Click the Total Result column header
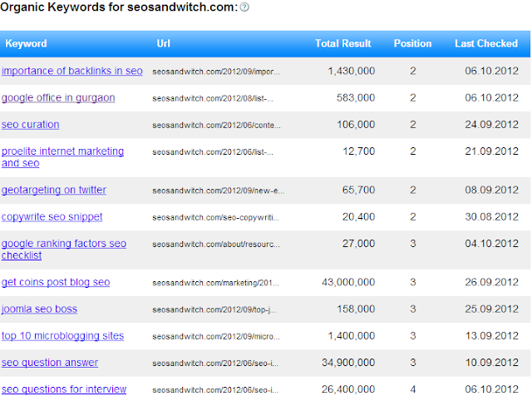The image size is (532, 401). (x=343, y=43)
